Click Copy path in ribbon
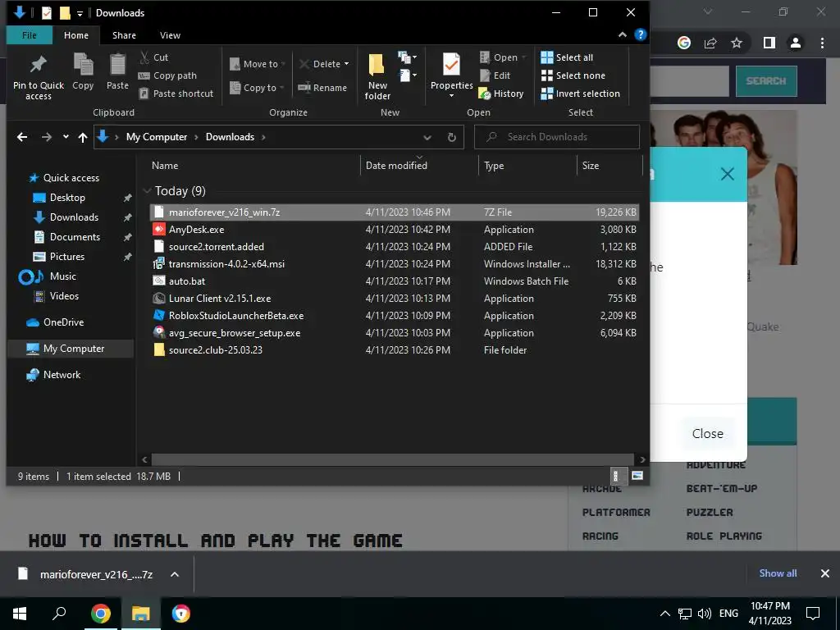 pos(167,75)
